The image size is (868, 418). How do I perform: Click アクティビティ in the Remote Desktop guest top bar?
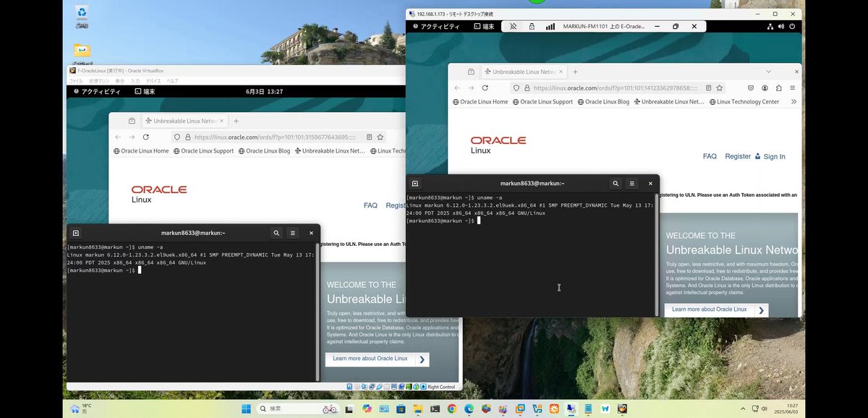(436, 26)
